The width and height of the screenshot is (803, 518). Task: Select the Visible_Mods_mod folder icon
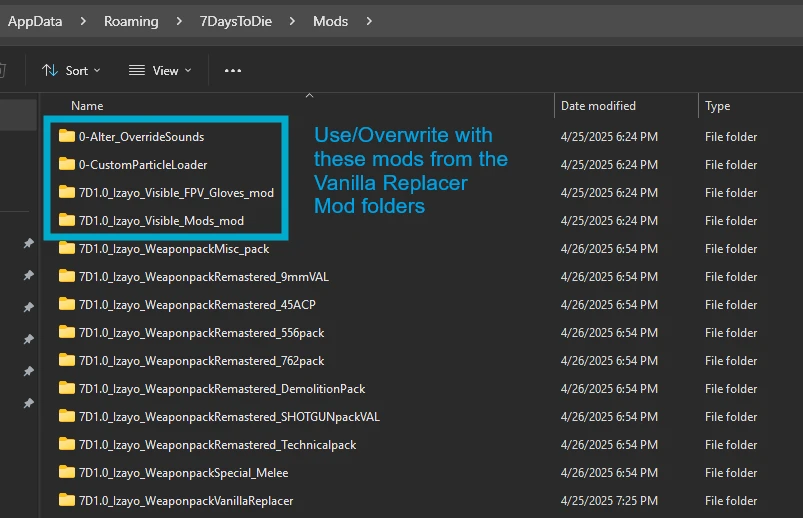tap(67, 220)
